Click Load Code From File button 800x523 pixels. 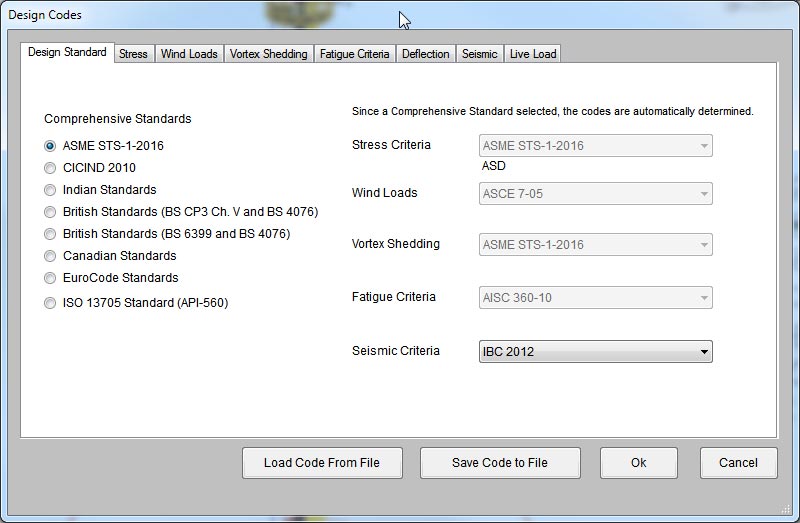[322, 463]
